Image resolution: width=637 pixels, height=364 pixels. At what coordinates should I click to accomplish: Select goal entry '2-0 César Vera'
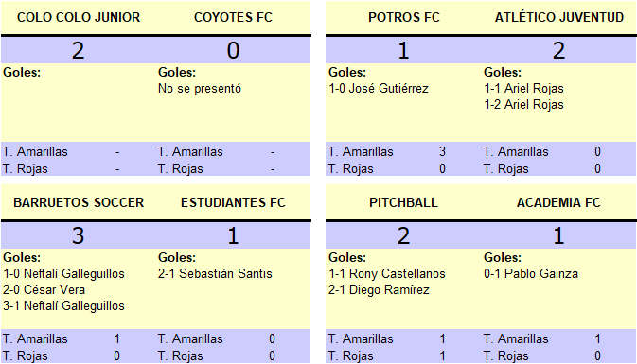[44, 289]
